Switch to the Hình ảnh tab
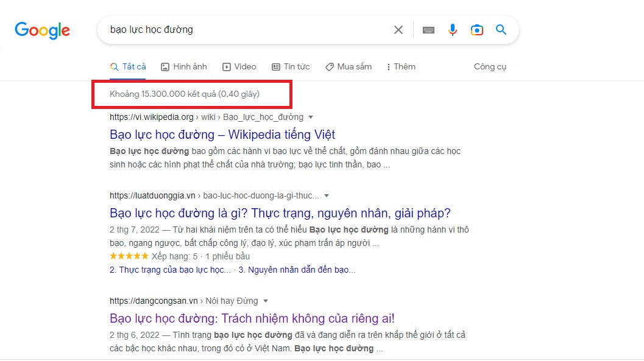This screenshot has width=644, height=361. pos(184,67)
